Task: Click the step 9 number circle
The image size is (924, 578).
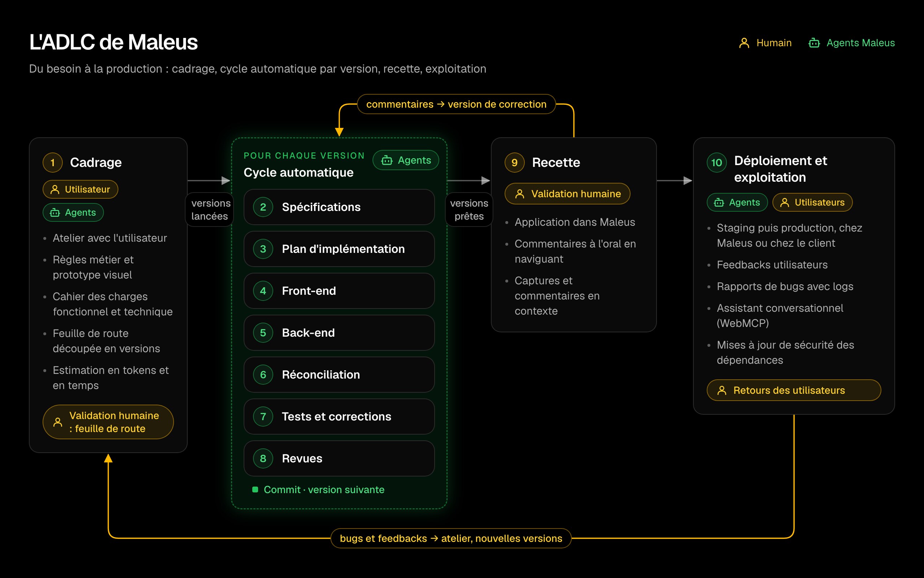Action: coord(515,163)
